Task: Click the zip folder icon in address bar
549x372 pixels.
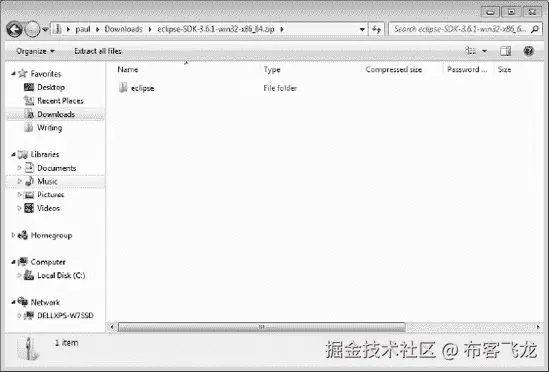Action: coord(57,29)
